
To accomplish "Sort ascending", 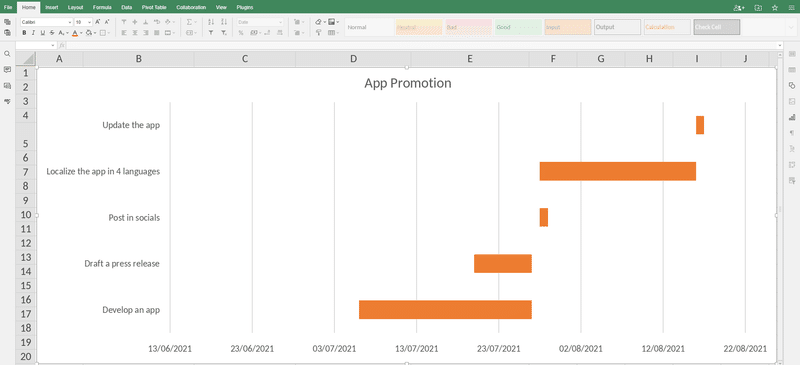I will [x=211, y=22].
